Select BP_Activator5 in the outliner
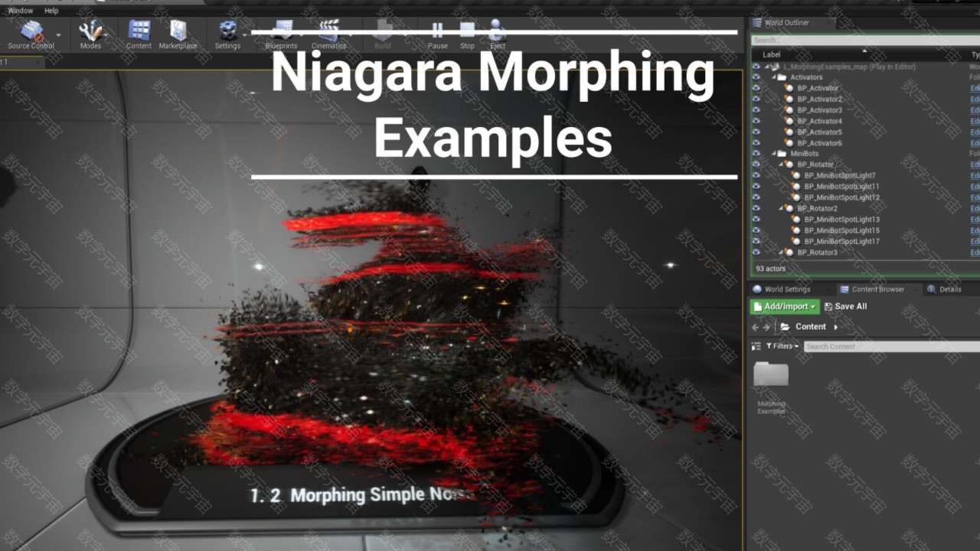980x551 pixels. point(819,132)
